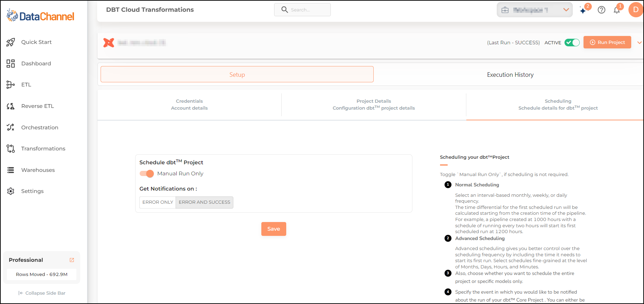Open the Credentials step tab
This screenshot has height=304, width=644.
(x=189, y=105)
